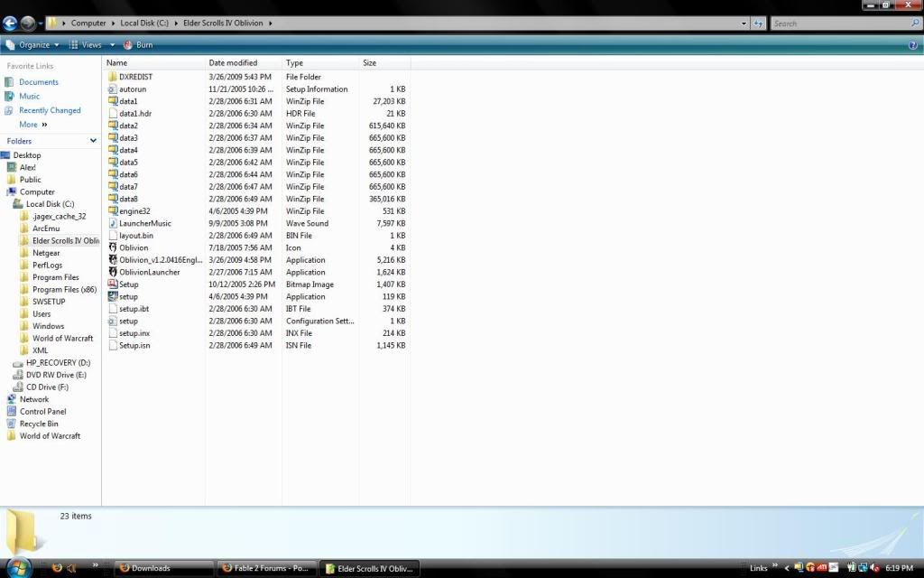Open Explorer Help with the question mark icon

point(913,45)
